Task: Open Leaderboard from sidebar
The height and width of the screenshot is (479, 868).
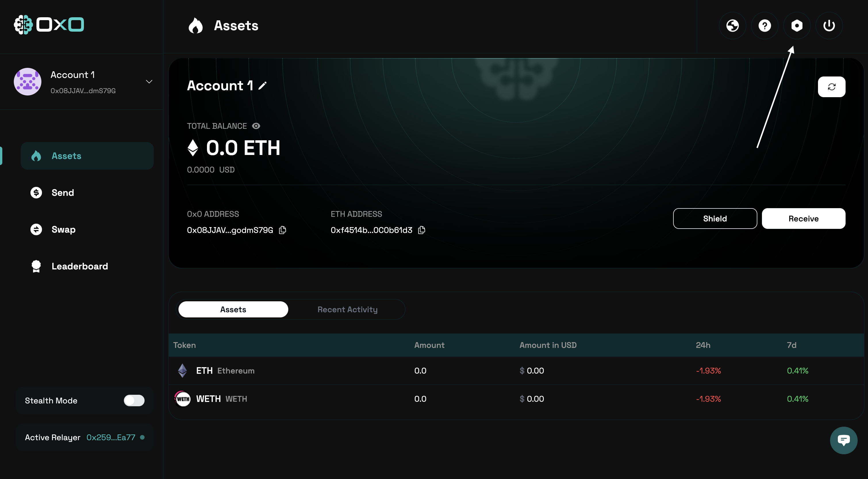Action: [x=80, y=266]
